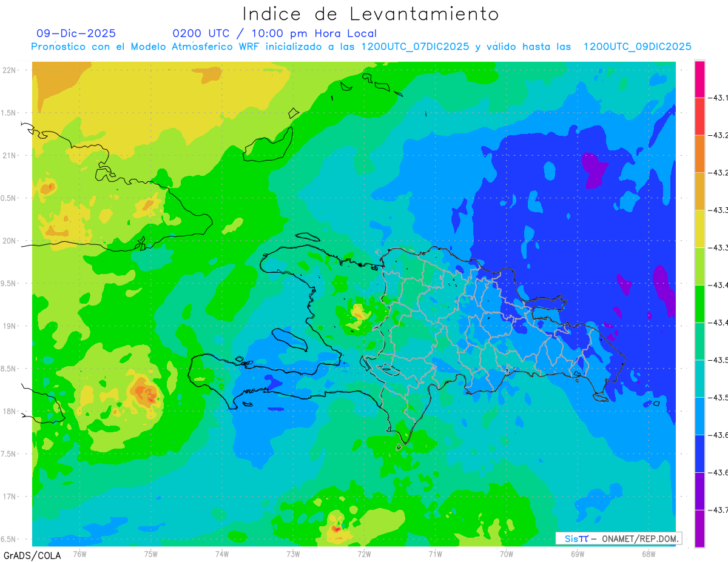This screenshot has height=562, width=728.
Task: Click the '73W' longitude label
Action: click(x=293, y=554)
